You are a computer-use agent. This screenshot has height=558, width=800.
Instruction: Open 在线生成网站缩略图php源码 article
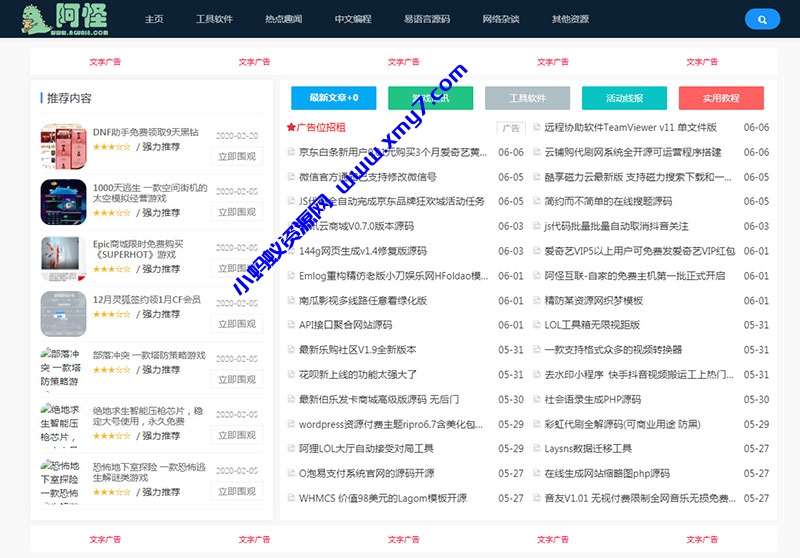(x=607, y=473)
